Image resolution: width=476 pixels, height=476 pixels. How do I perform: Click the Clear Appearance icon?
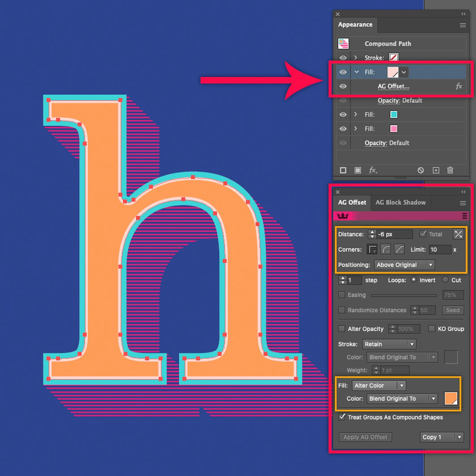[x=421, y=170]
